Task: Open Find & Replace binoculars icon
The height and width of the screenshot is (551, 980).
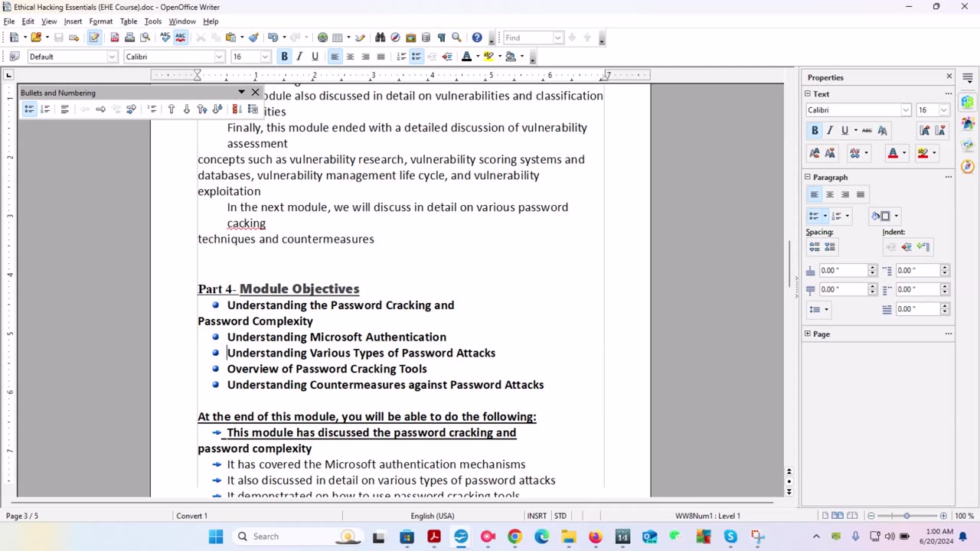Action: [x=380, y=37]
